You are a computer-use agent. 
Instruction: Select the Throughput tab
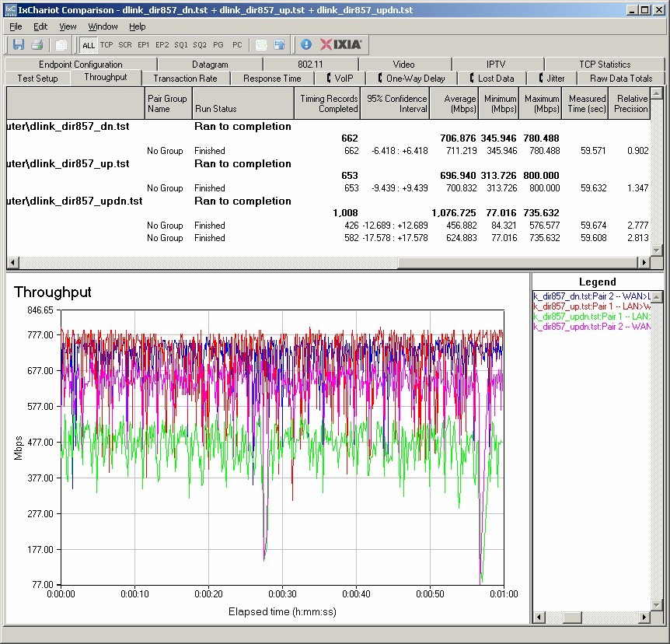tap(106, 77)
